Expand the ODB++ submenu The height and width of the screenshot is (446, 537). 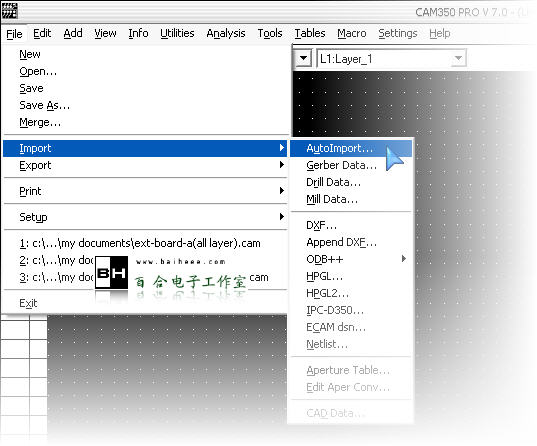(x=351, y=259)
